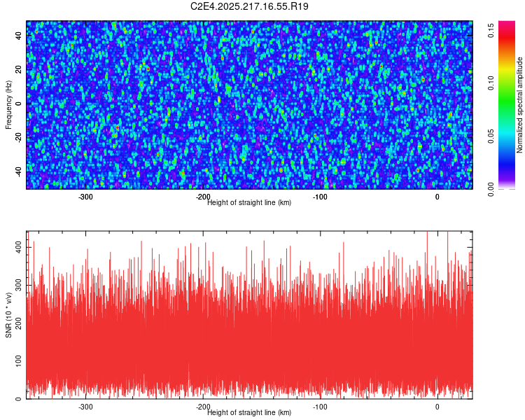The image size is (525, 420).
Task: Click the Normalized spectral amplitude colorbar label
Action: pos(519,105)
